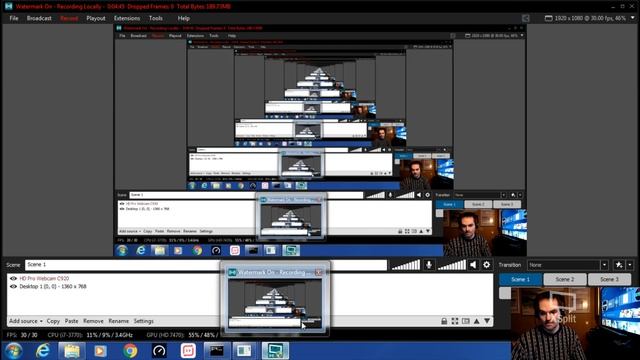This screenshot has height=360, width=640.
Task: Click the blank scene button below Scene 1
Action: click(505, 293)
